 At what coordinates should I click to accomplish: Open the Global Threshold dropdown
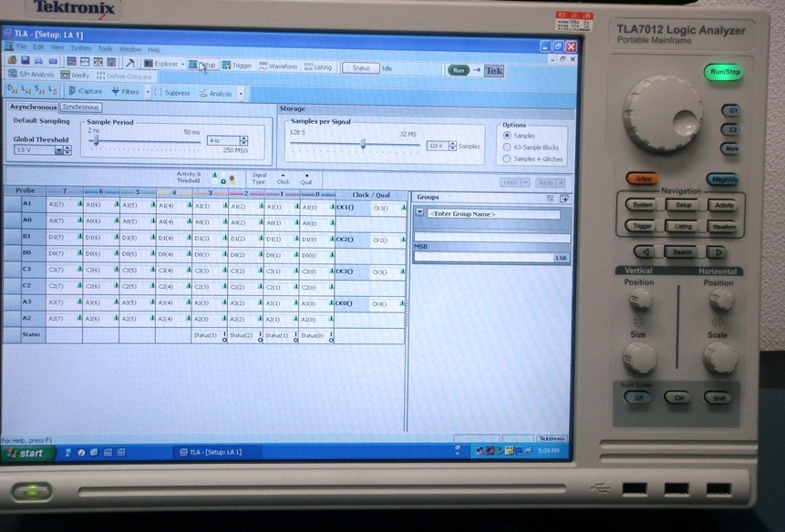[58, 150]
